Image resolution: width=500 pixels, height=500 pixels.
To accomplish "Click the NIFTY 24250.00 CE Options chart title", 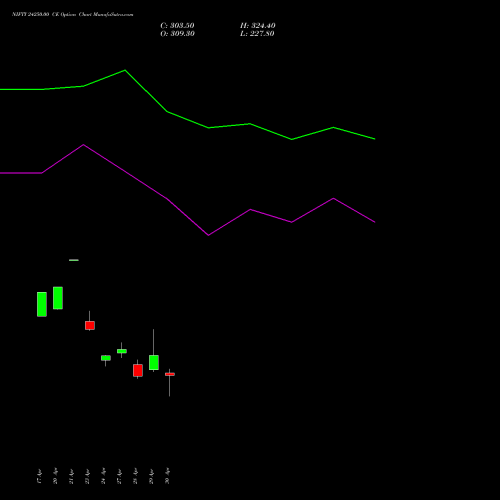I will (x=73, y=15).
